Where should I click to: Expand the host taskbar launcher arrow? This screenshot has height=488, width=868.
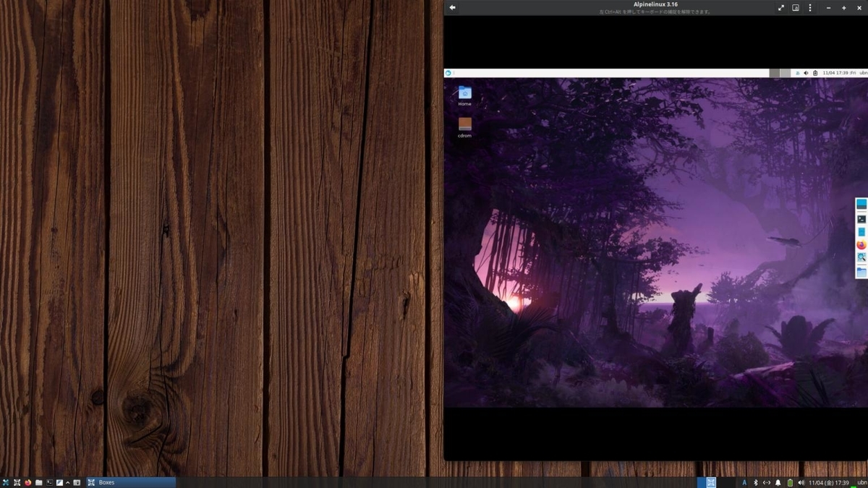click(x=68, y=482)
